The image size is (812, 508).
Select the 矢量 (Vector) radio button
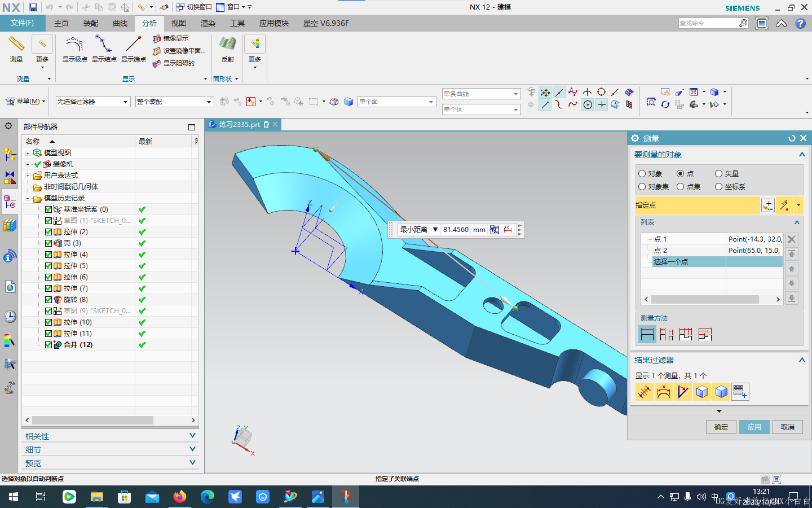click(718, 174)
